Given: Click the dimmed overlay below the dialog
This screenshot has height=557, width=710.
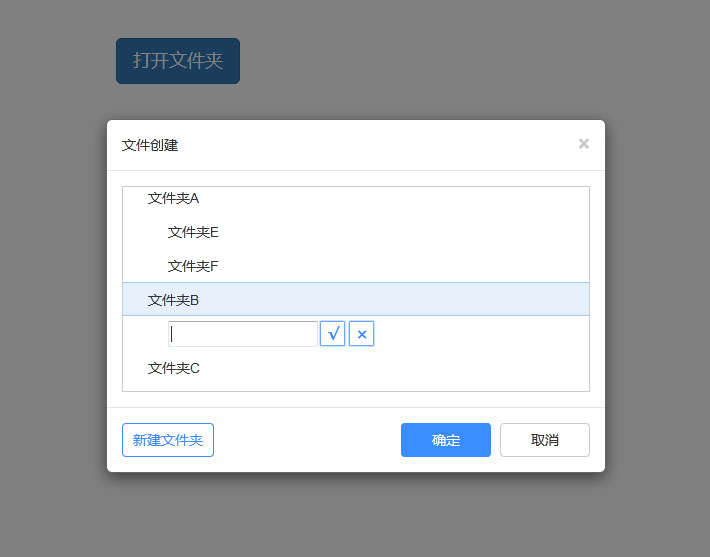Looking at the screenshot, I should 355,515.
